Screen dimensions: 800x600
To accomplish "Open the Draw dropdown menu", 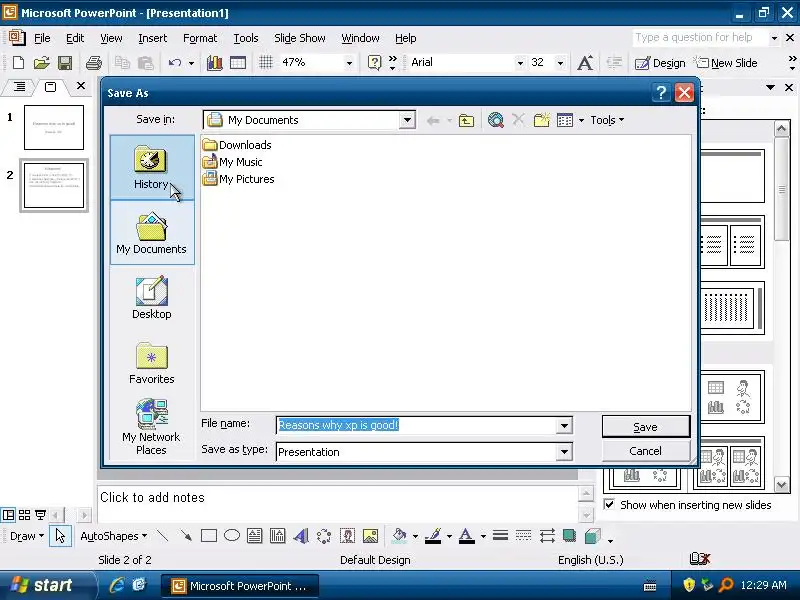I will point(27,536).
